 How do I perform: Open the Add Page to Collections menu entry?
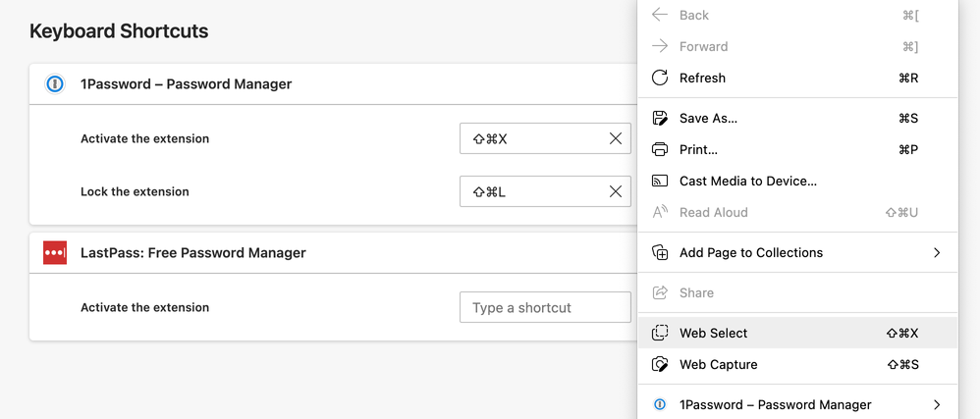pyautogui.click(x=750, y=253)
